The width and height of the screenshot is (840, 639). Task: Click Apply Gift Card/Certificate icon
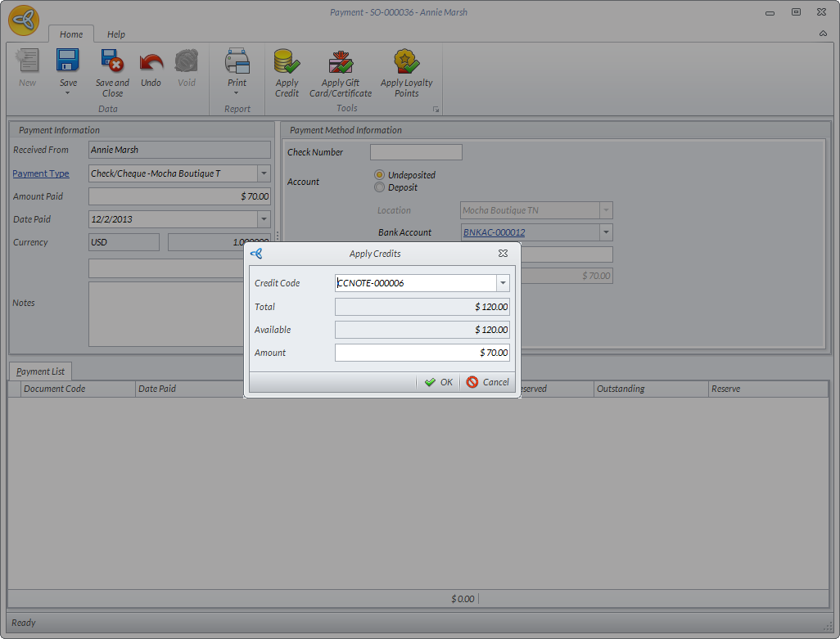[341, 61]
